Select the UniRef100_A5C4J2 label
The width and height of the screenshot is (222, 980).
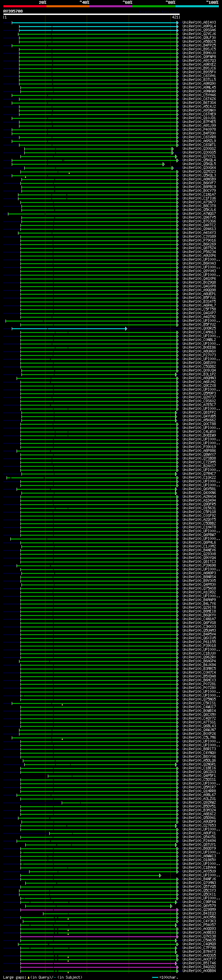pos(199,106)
